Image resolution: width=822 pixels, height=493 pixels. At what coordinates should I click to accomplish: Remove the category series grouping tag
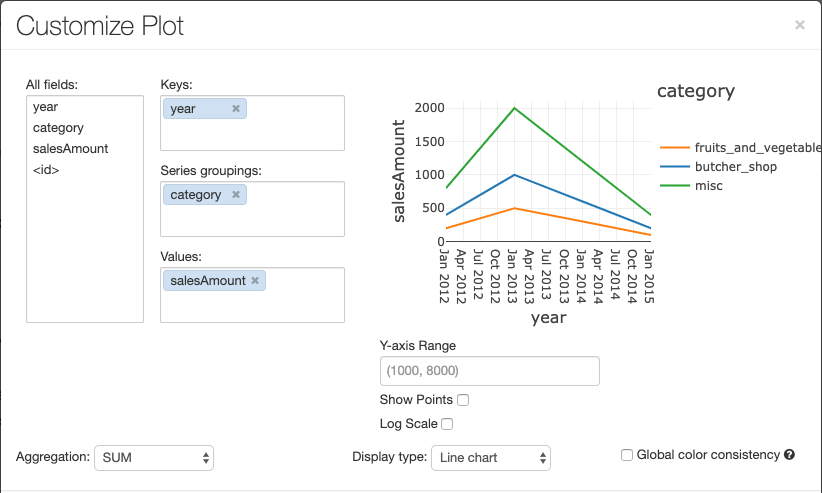pos(236,195)
